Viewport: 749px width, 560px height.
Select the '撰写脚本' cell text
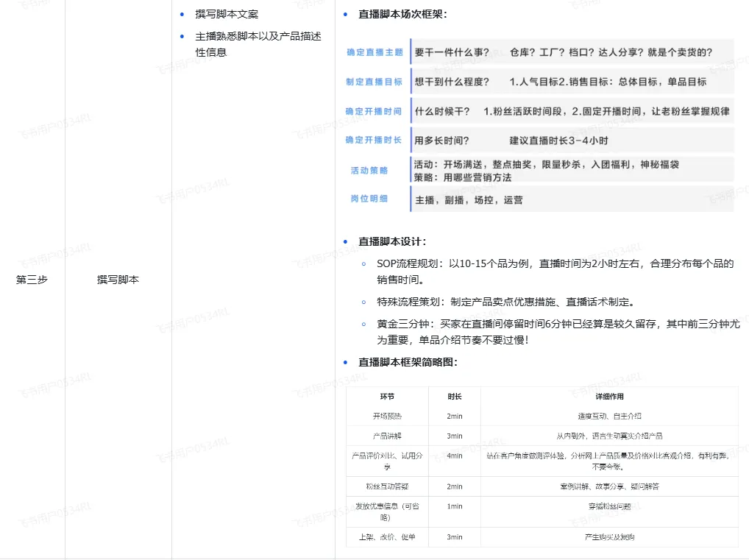[118, 280]
